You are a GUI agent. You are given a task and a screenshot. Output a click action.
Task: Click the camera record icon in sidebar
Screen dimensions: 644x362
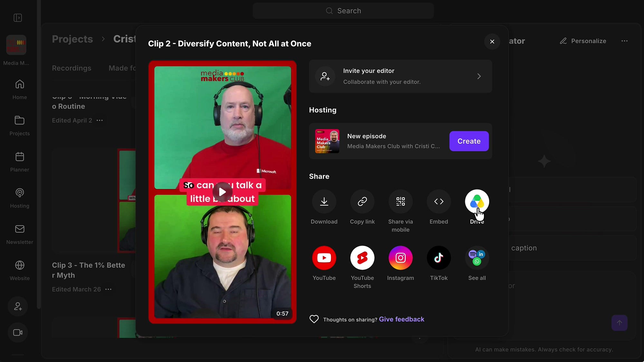18,332
